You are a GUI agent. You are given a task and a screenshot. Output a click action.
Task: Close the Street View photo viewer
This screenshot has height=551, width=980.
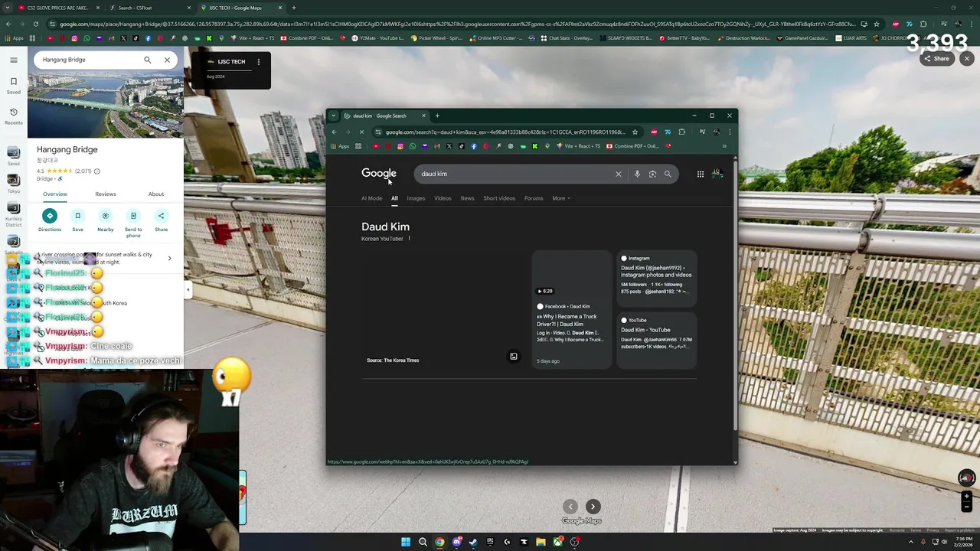click(x=967, y=59)
